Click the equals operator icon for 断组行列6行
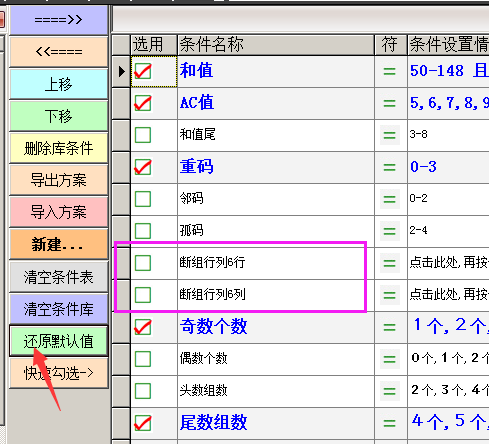Image resolution: width=489 pixels, height=444 pixels. [x=390, y=263]
